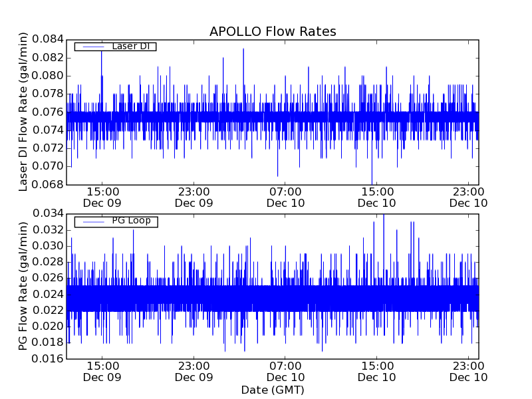Click the blue line sample in Laser DI legend
The height and width of the screenshot is (399, 532).
click(94, 47)
